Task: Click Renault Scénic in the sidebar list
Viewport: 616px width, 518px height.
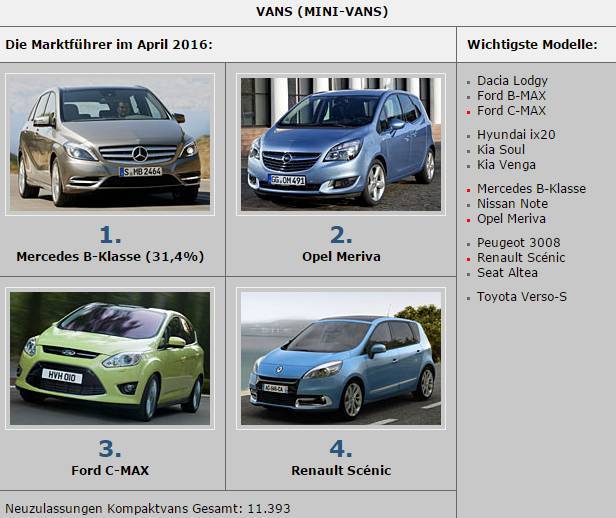Action: [x=521, y=258]
